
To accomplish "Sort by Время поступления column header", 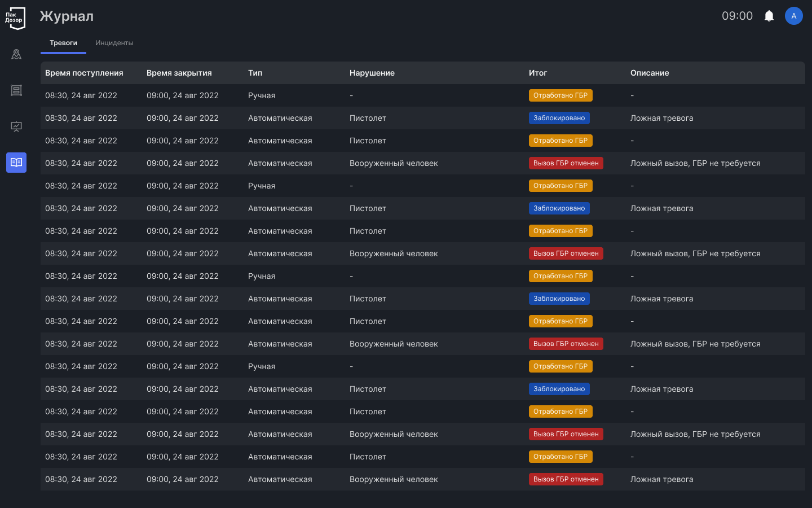I will click(84, 73).
